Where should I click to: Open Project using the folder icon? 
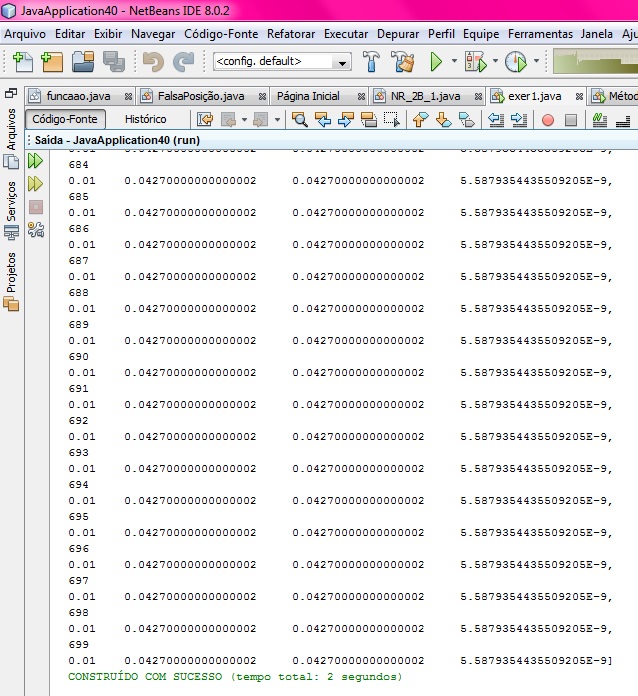83,62
